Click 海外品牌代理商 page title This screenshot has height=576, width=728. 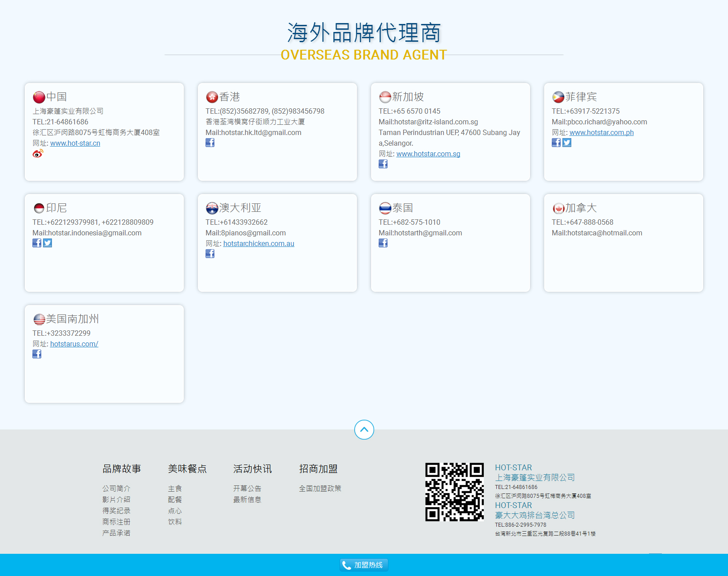coord(364,32)
